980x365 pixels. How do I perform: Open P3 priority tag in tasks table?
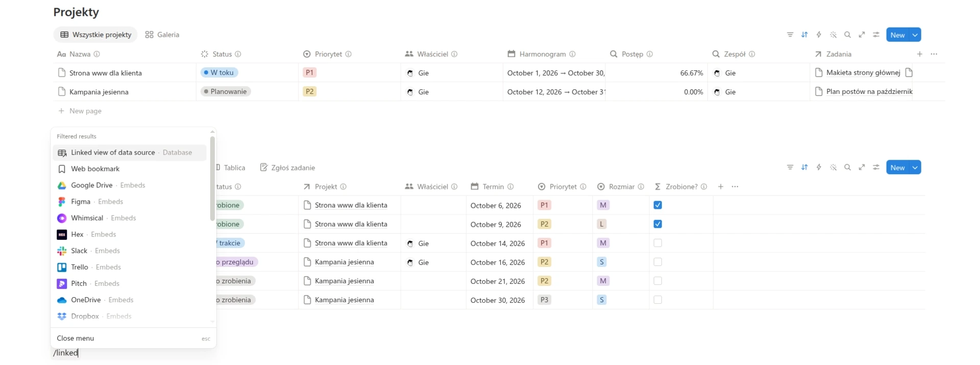click(545, 300)
